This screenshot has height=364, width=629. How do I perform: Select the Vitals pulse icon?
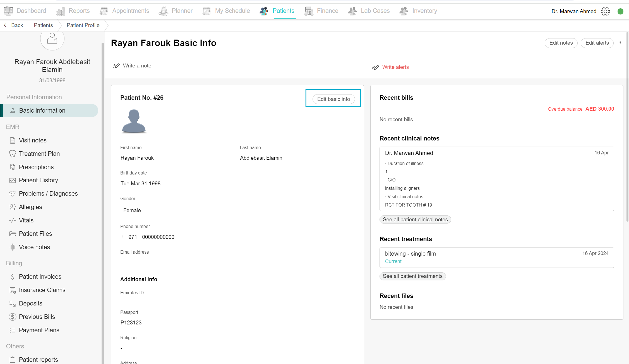12,220
